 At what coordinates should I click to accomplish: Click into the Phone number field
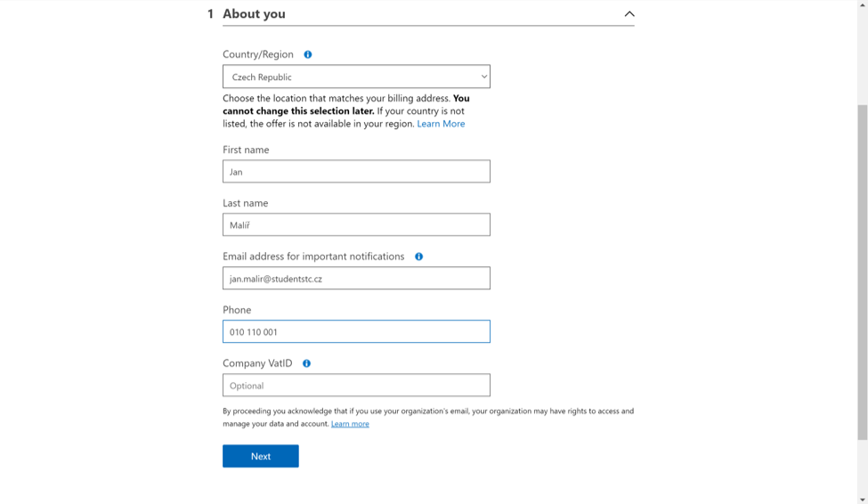(x=356, y=332)
